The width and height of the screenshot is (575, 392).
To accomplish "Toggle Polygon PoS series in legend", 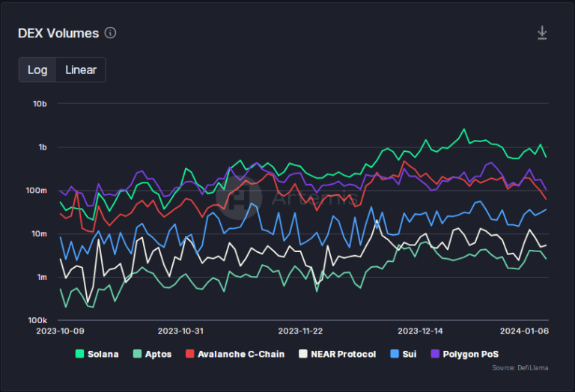I will point(470,354).
